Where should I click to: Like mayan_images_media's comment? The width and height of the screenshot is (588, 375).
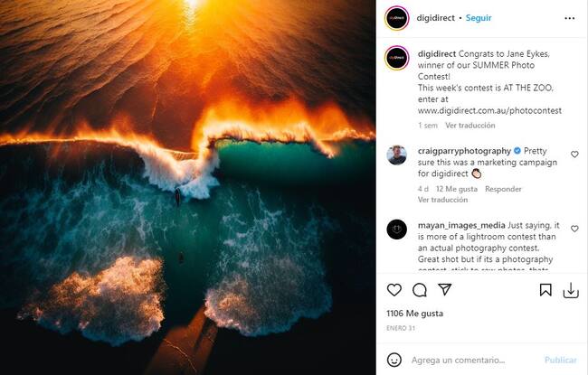tap(574, 230)
